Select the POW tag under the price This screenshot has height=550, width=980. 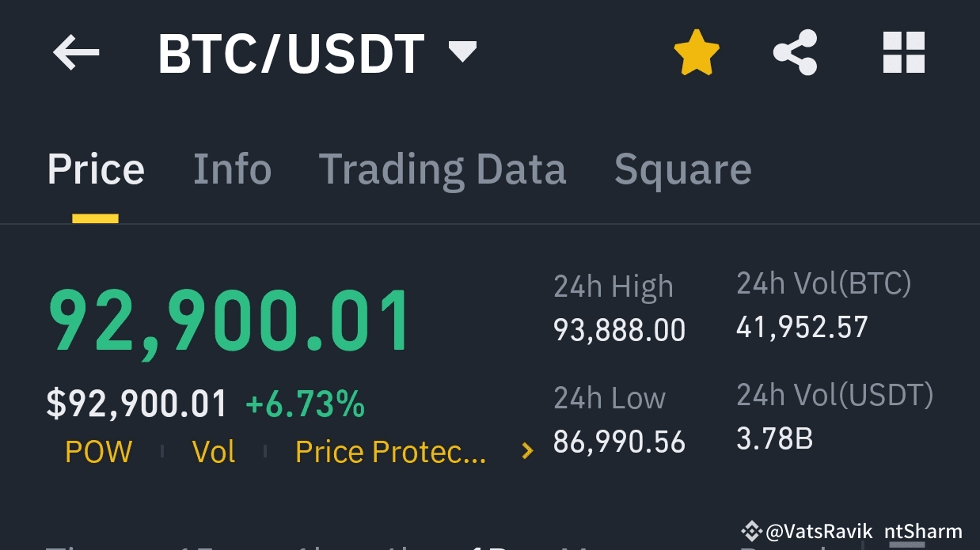[x=98, y=452]
